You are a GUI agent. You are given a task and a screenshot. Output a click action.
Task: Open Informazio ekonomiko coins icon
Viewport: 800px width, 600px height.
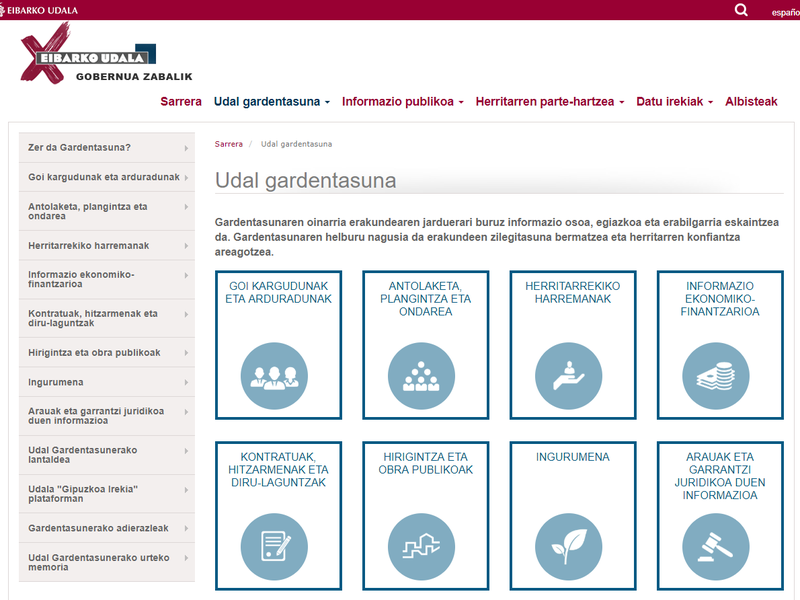point(716,376)
